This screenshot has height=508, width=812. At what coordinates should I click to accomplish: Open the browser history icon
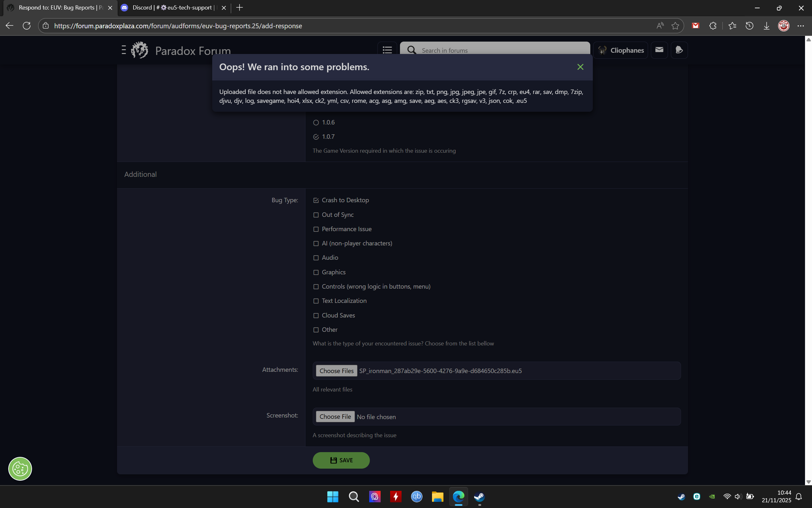(749, 25)
